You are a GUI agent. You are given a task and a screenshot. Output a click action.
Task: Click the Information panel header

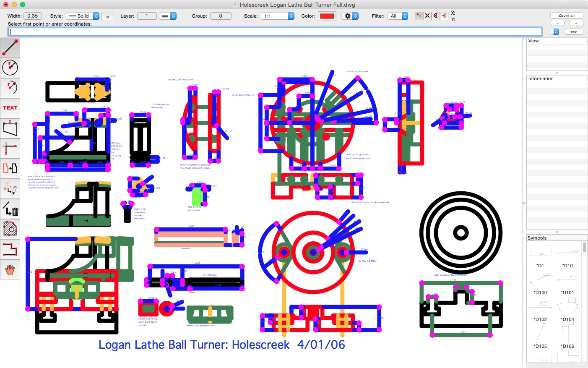557,78
